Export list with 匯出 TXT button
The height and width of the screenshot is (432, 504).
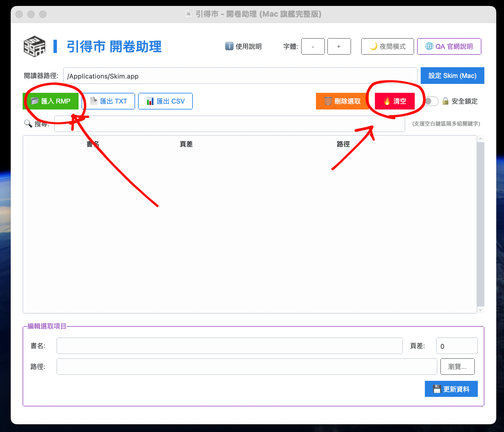pyautogui.click(x=108, y=101)
